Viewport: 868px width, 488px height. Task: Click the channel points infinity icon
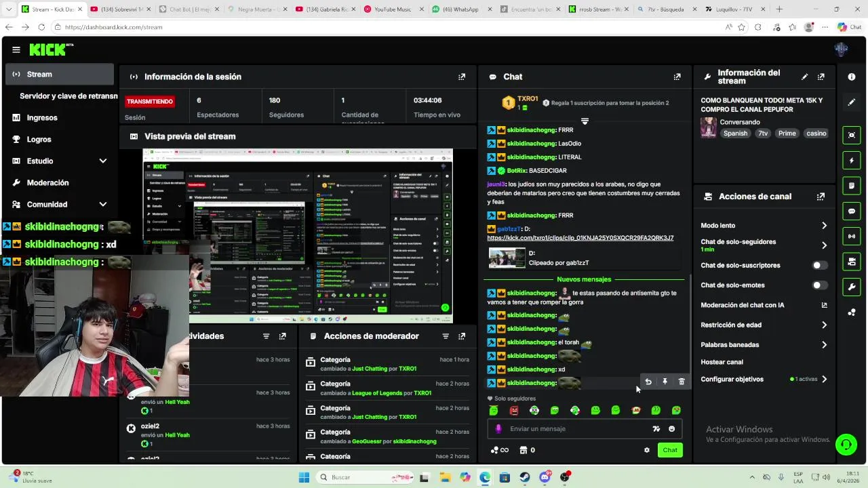(x=500, y=450)
